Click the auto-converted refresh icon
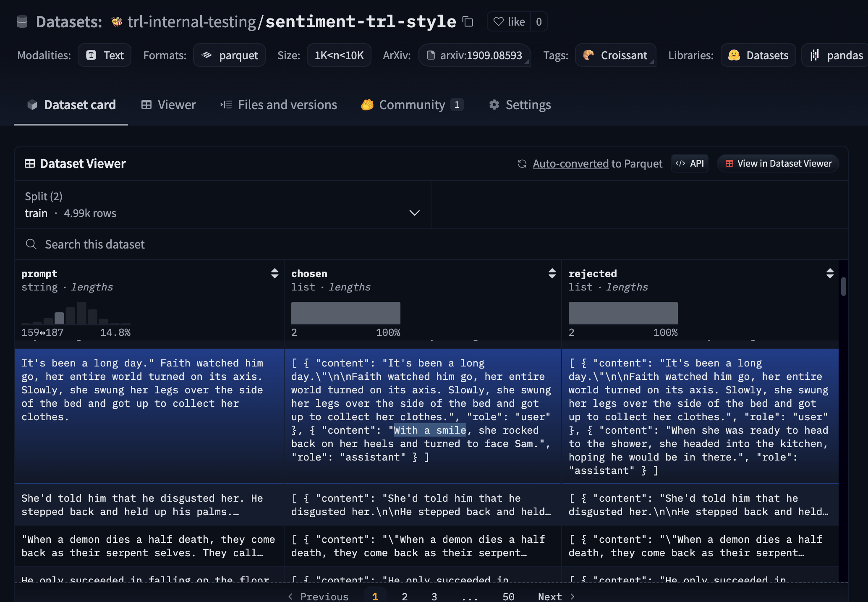Image resolution: width=868 pixels, height=602 pixels. [x=522, y=164]
